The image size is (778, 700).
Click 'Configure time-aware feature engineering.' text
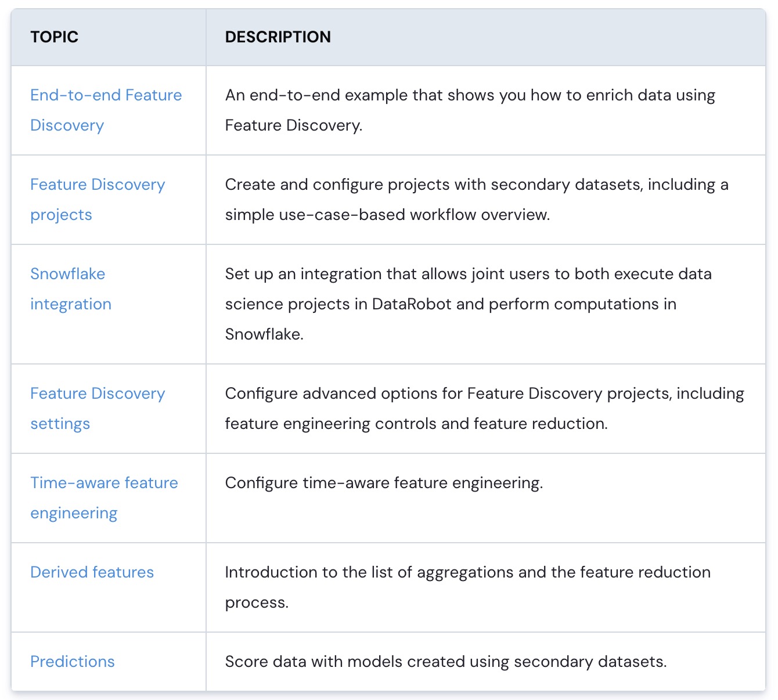tap(384, 483)
